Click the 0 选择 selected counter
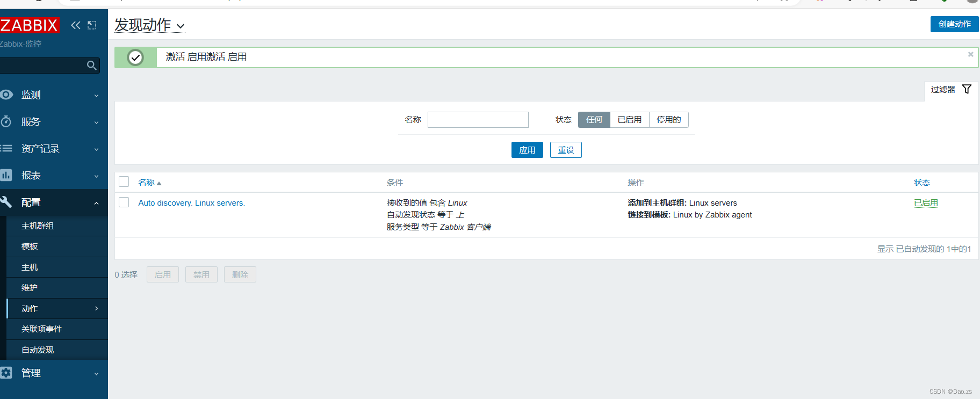This screenshot has width=980, height=399. (x=126, y=275)
